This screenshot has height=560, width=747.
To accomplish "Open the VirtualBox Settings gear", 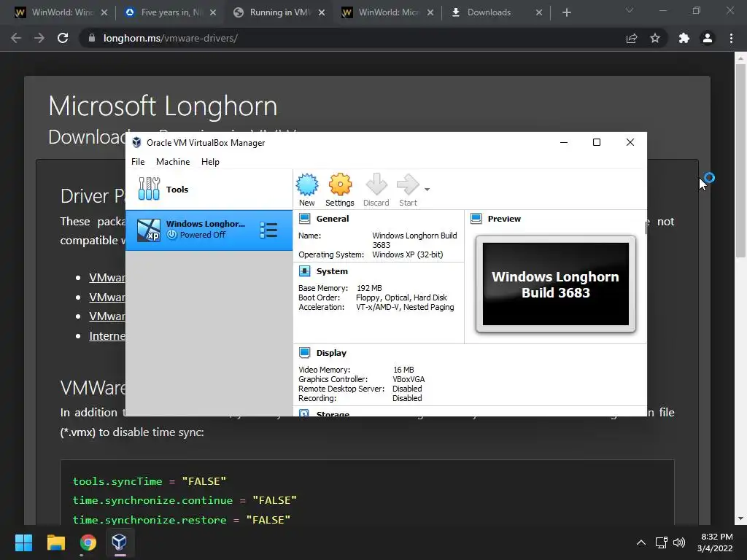I will (340, 184).
